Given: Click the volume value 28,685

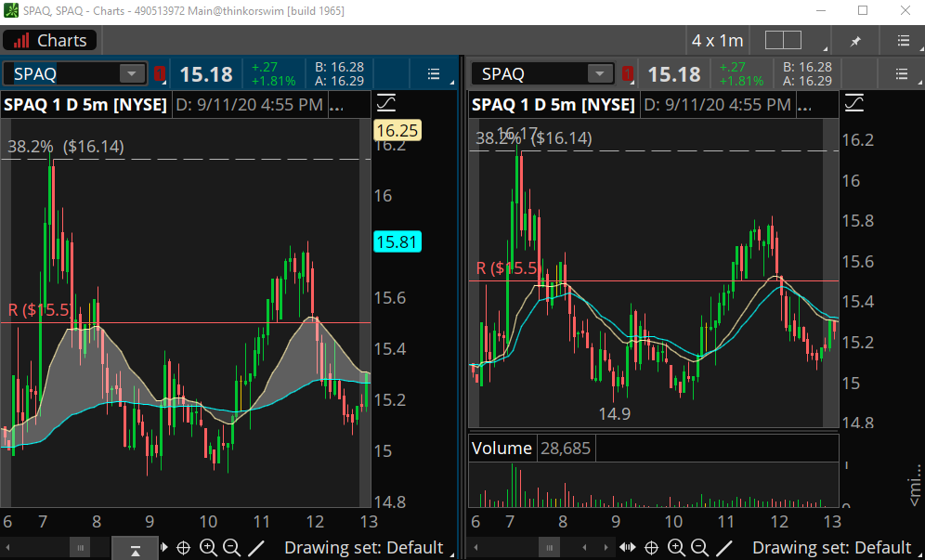Looking at the screenshot, I should point(566,449).
